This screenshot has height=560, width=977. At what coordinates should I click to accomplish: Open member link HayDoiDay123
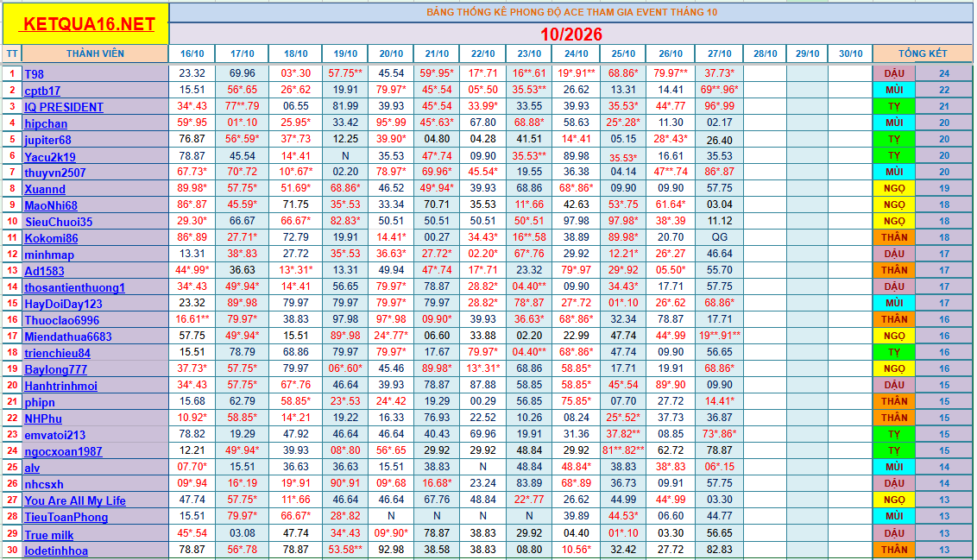[x=64, y=304]
